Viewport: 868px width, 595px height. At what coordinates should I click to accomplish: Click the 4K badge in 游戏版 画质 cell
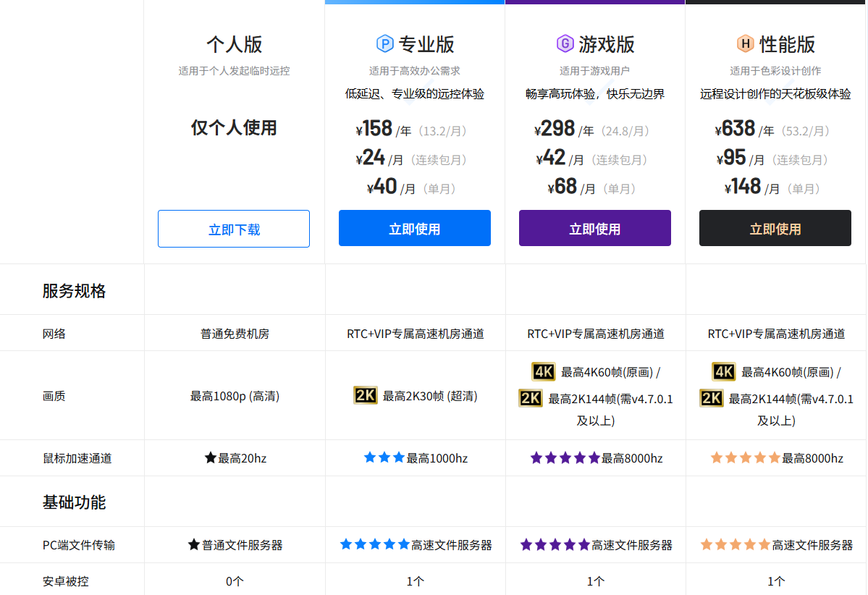(543, 372)
